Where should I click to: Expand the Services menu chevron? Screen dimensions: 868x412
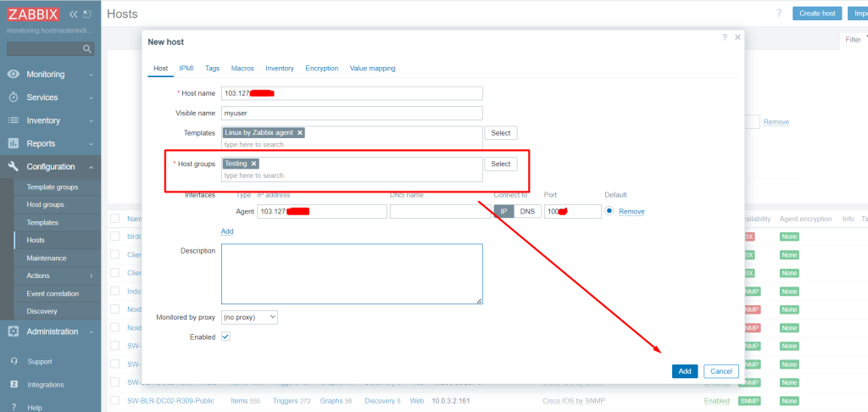(91, 98)
